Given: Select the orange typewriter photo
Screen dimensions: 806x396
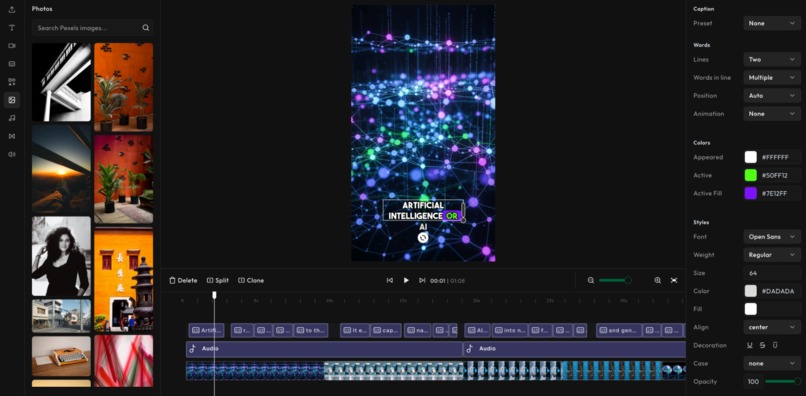Looking at the screenshot, I should [61, 356].
